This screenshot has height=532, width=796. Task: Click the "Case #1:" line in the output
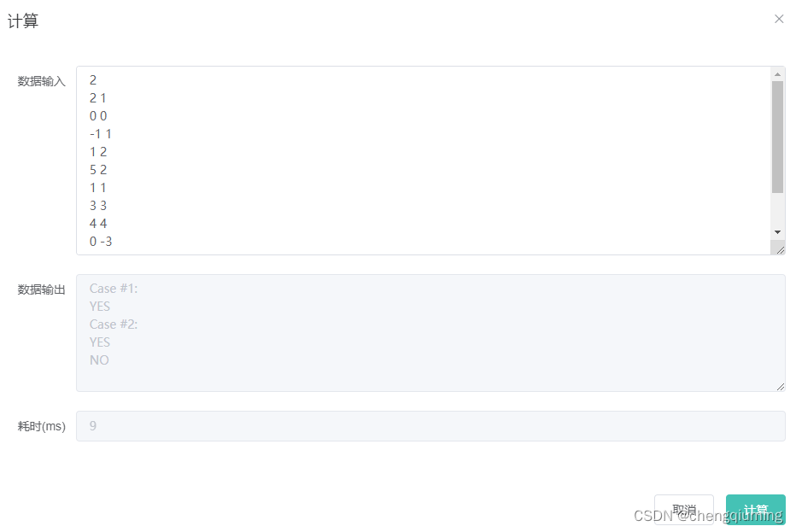(x=114, y=289)
